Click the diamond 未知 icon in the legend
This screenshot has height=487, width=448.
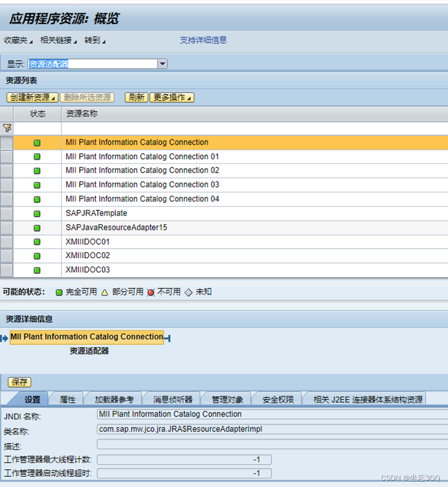pyautogui.click(x=189, y=291)
